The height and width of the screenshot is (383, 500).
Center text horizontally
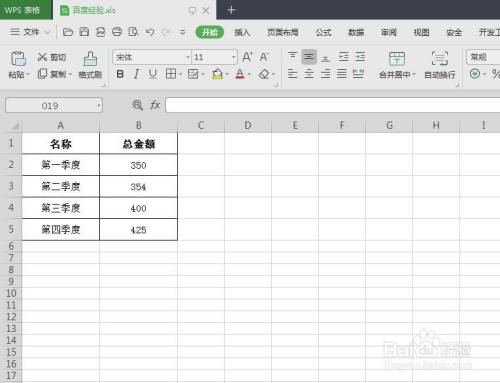pyautogui.click(x=309, y=74)
